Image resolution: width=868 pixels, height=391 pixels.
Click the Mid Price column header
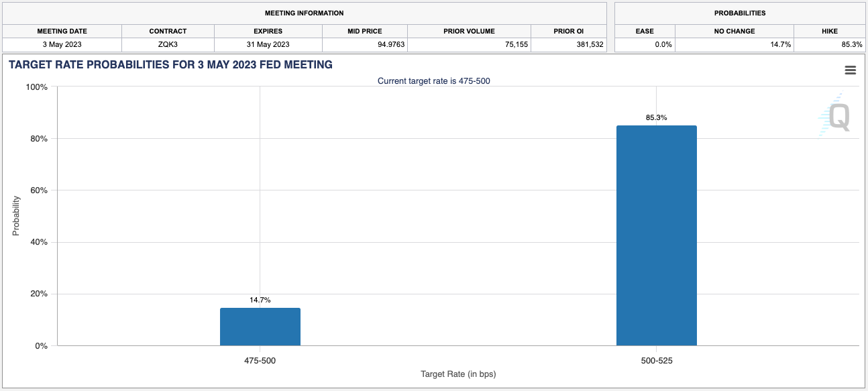click(364, 31)
